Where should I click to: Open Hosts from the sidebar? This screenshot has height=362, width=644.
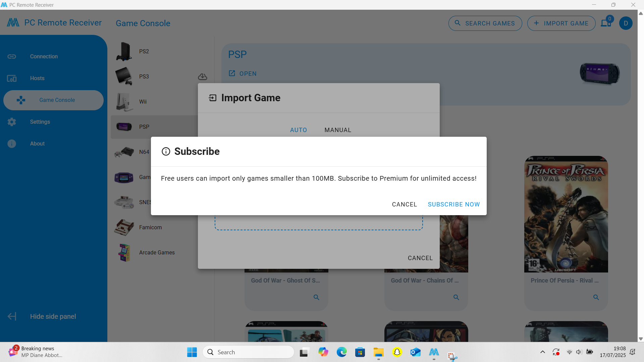pyautogui.click(x=37, y=78)
